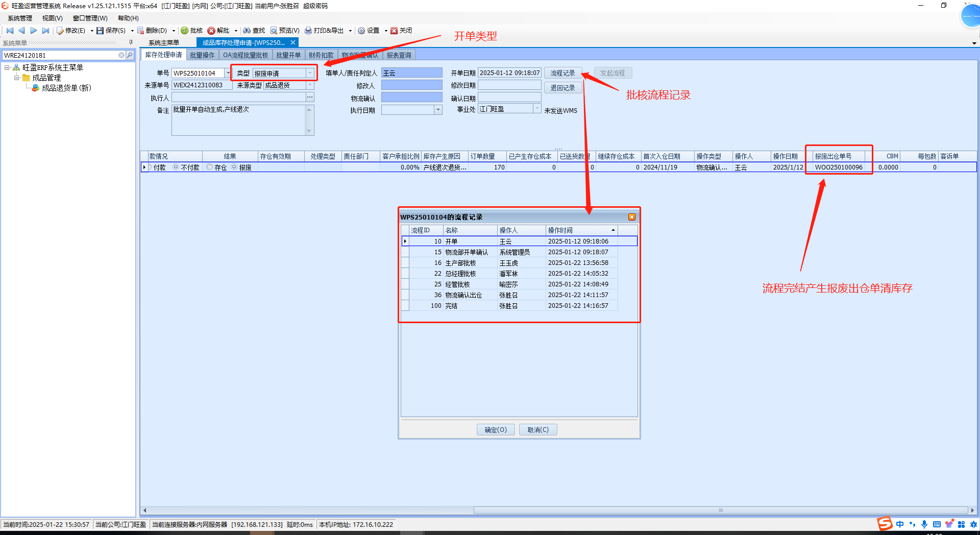Click the red 关闭 close toolbar icon
The height and width of the screenshot is (535, 980).
click(x=394, y=31)
